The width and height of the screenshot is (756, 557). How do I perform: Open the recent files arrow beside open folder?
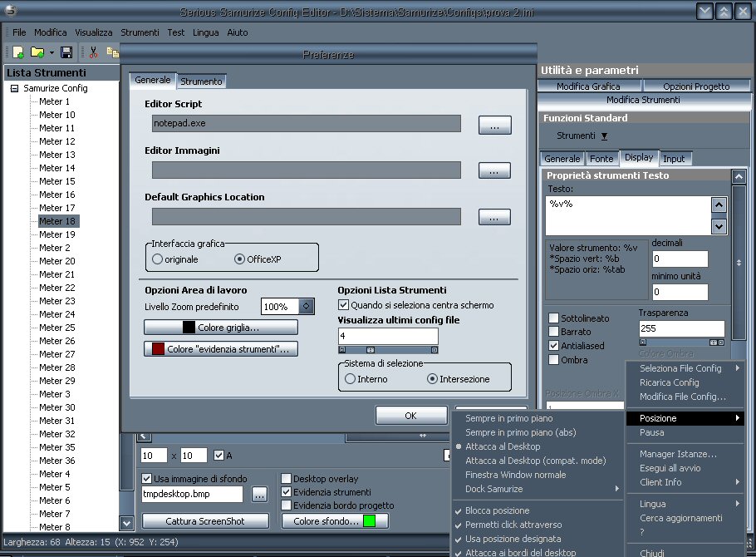[52, 52]
